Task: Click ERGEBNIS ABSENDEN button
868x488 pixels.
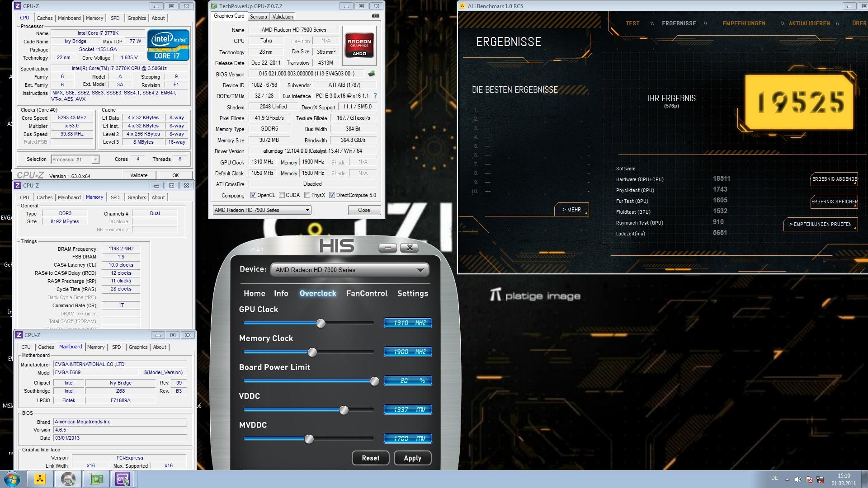Action: [x=834, y=179]
